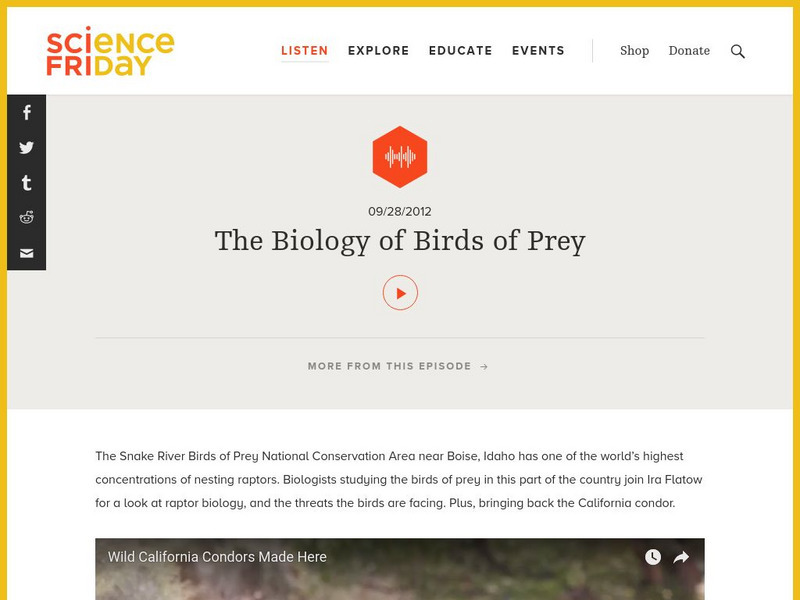Image resolution: width=800 pixels, height=600 pixels.
Task: Play the Biology of Birds of Prey audio
Action: coord(400,293)
